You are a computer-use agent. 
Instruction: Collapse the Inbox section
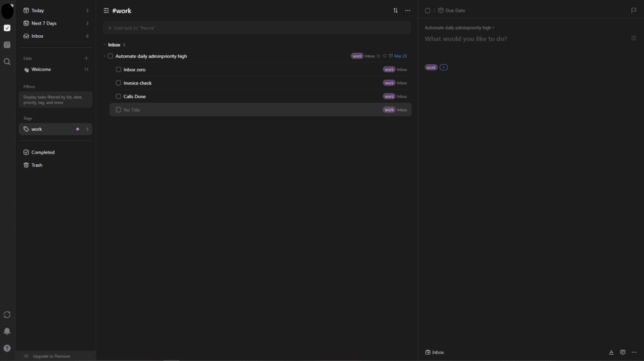pos(105,45)
